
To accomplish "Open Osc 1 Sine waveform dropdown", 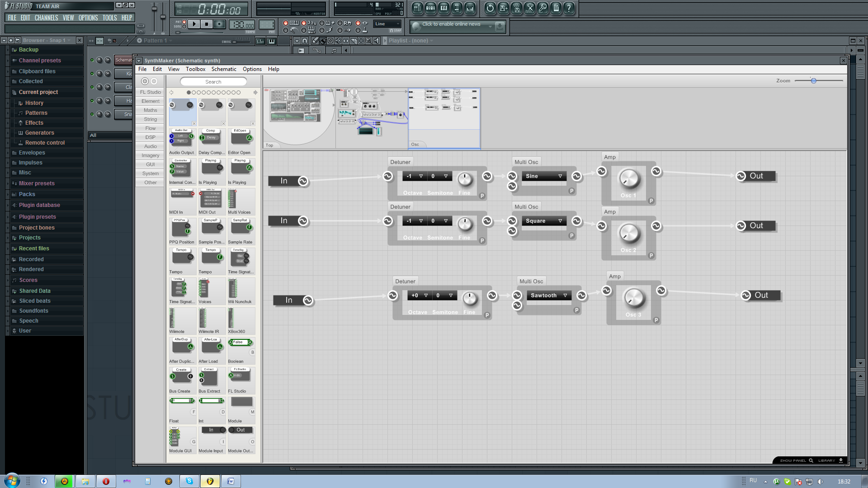I will point(544,176).
